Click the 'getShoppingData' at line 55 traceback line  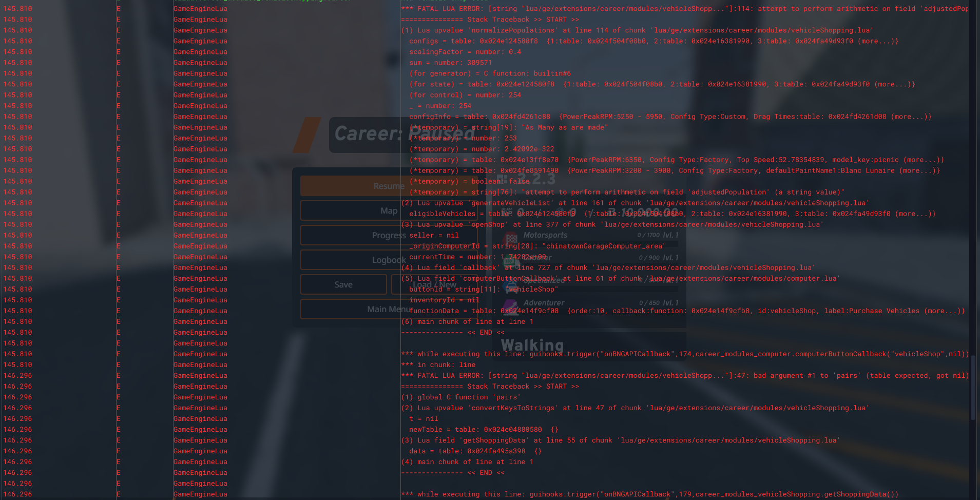click(621, 440)
